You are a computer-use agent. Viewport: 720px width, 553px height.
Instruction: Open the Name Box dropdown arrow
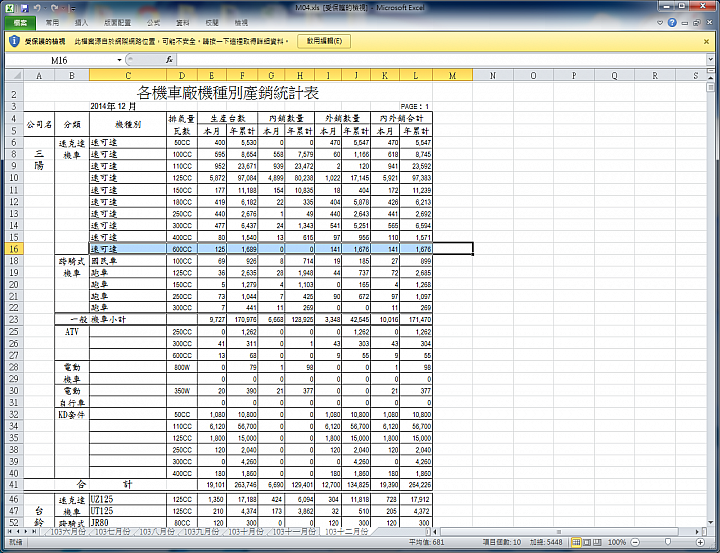point(119,60)
